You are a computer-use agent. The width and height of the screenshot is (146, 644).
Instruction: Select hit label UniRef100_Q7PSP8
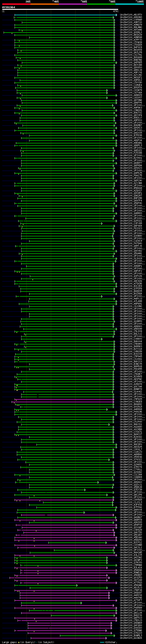(x=131, y=289)
